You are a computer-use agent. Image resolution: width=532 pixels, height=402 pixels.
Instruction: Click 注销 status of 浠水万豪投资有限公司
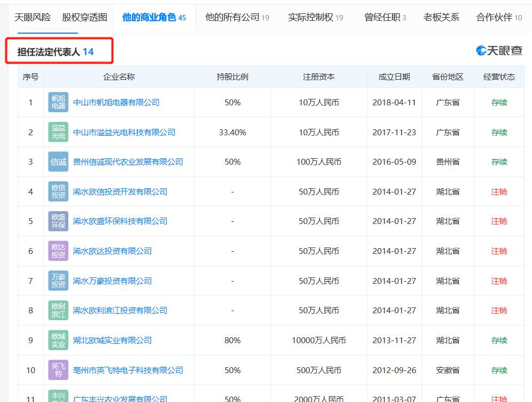(499, 281)
